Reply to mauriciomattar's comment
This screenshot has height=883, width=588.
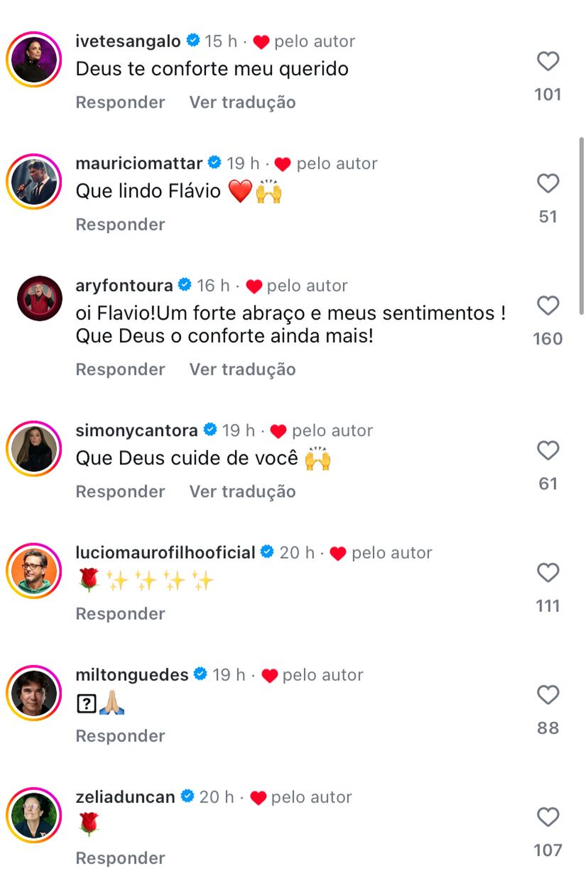click(x=121, y=225)
